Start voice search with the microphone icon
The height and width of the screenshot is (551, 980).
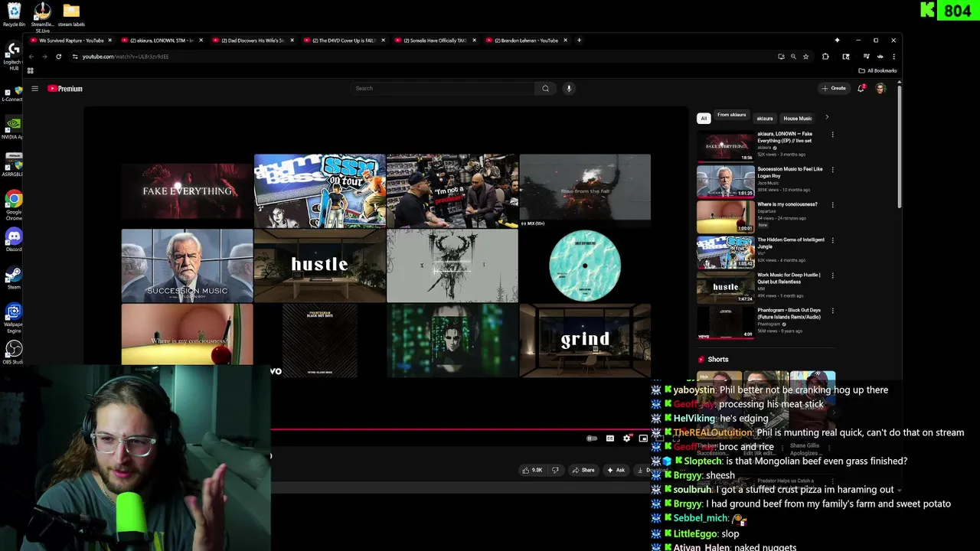pyautogui.click(x=569, y=89)
